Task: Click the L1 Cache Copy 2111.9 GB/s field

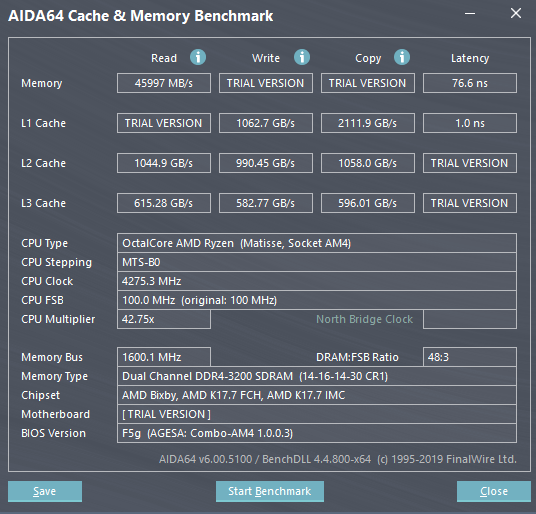Action: [x=367, y=123]
